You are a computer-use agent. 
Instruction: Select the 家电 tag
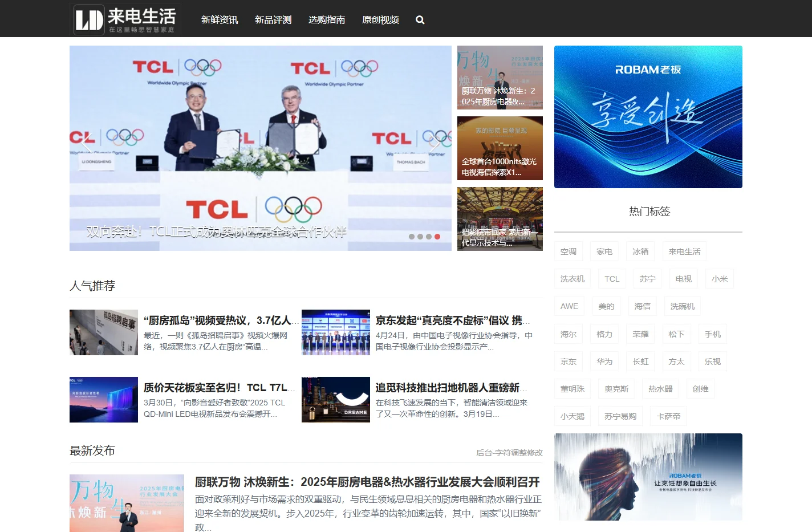[x=604, y=251]
